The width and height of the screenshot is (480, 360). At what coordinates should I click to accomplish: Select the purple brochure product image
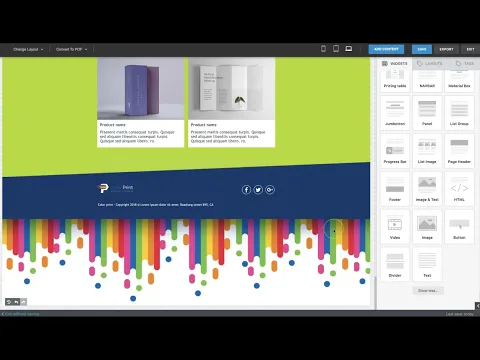pos(140,89)
